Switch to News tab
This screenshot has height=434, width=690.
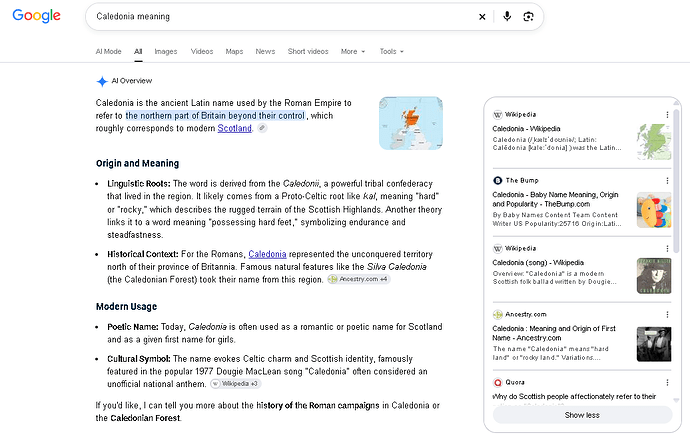[x=265, y=51]
